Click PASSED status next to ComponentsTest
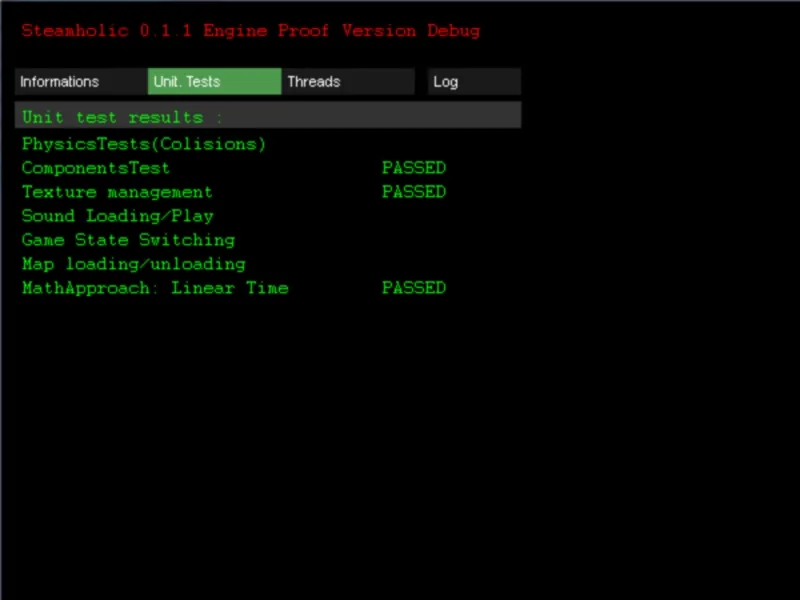Screen dimensions: 800x600 click(414, 168)
